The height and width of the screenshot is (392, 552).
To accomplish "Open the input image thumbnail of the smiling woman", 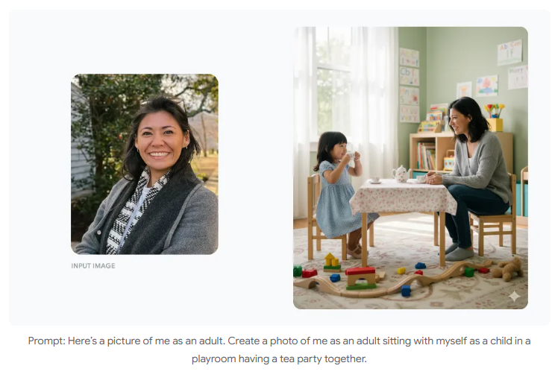I will click(x=145, y=164).
